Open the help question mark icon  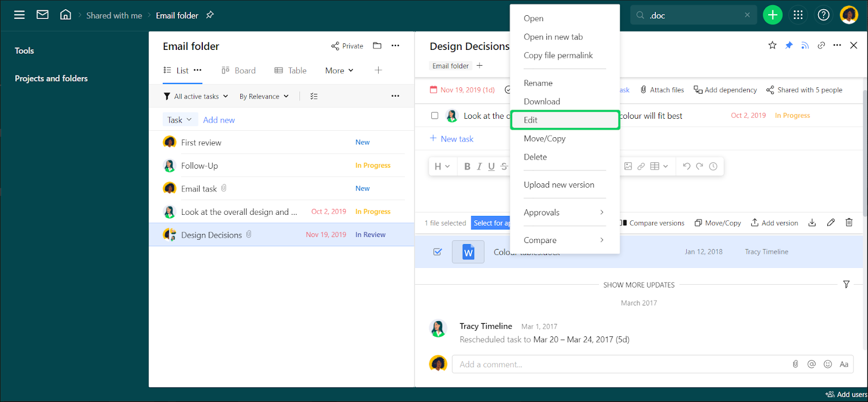coord(824,15)
